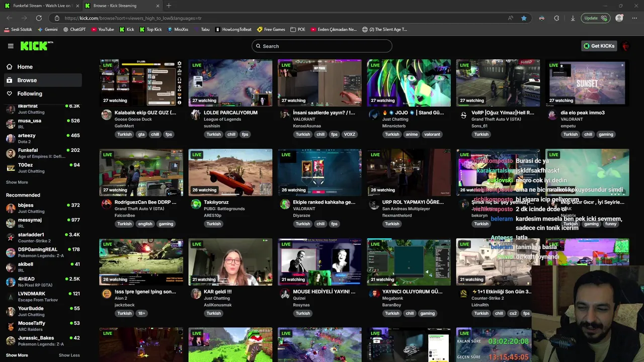
Task: Open the POE bookmarks folder
Action: tap(298, 30)
